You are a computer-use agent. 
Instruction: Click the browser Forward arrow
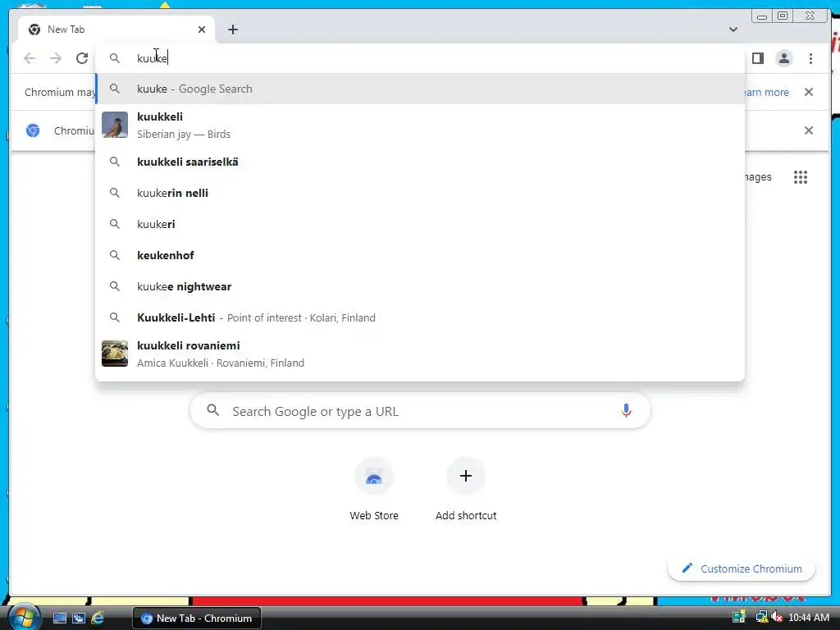(x=56, y=58)
